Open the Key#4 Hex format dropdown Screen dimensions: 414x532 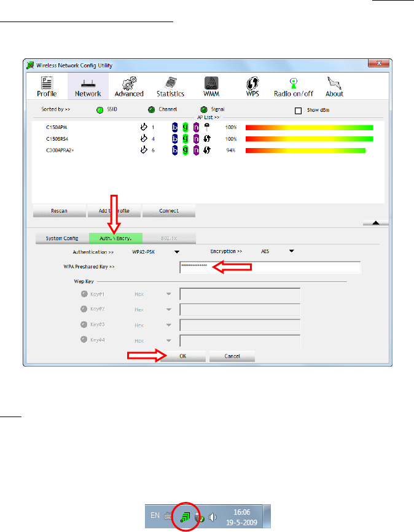[169, 340]
